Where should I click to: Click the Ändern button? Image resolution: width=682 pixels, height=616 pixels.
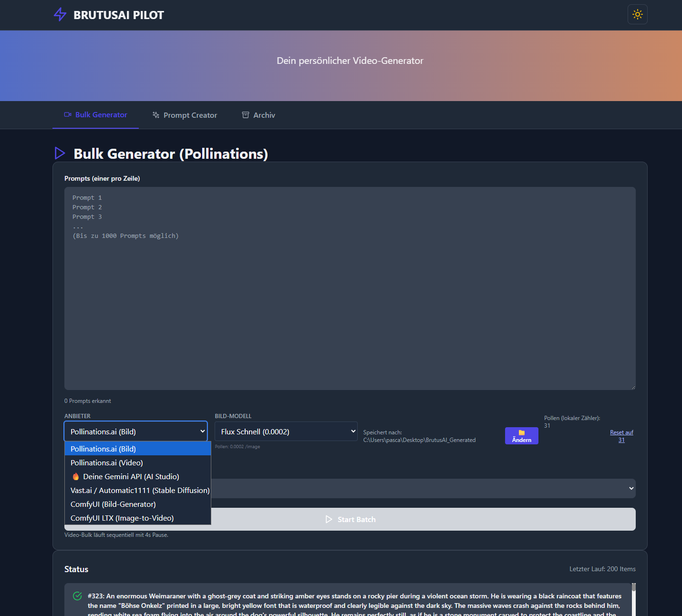coord(521,436)
